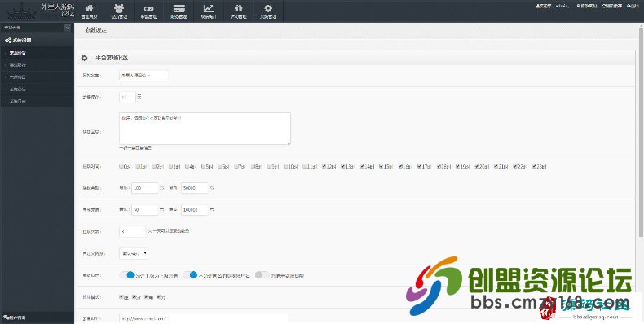Click the per-day times count field
This screenshot has height=324, width=644.
click(x=132, y=231)
